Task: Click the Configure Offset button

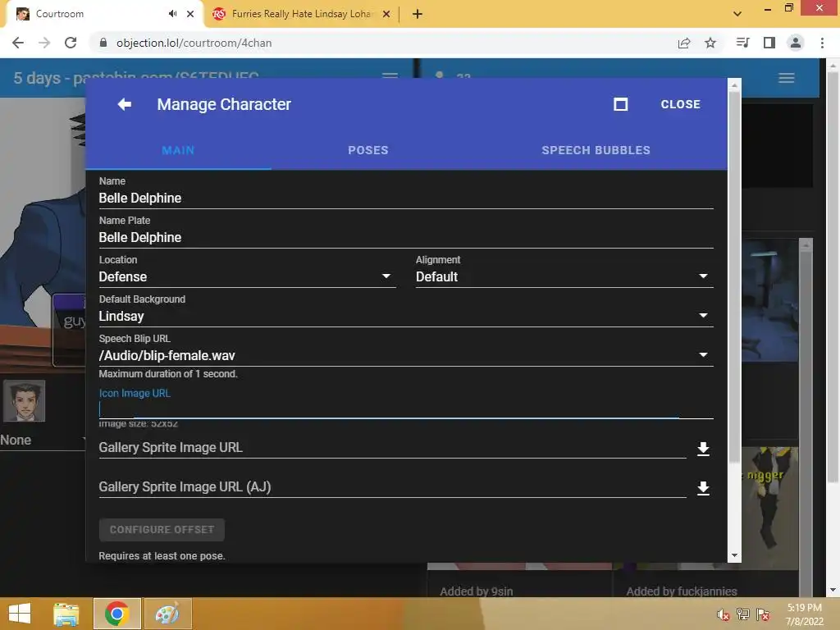Action: (x=162, y=530)
